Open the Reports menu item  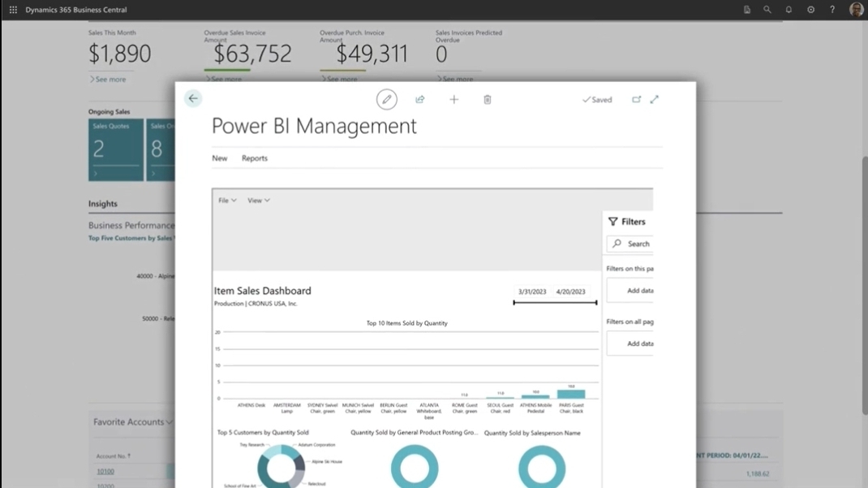coord(255,158)
